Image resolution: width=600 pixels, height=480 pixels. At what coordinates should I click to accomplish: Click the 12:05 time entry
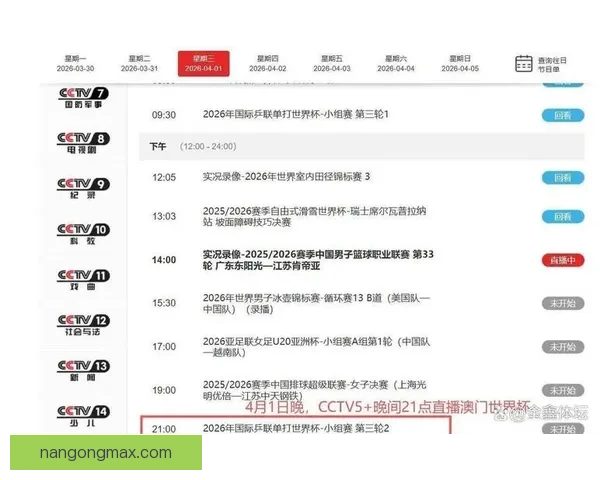164,177
